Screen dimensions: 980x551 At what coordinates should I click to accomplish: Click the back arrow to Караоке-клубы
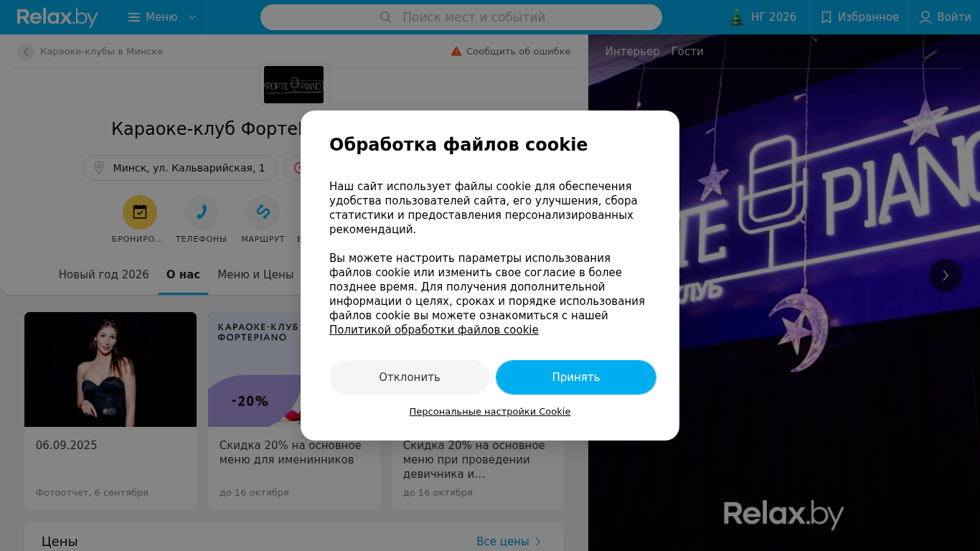pyautogui.click(x=26, y=52)
